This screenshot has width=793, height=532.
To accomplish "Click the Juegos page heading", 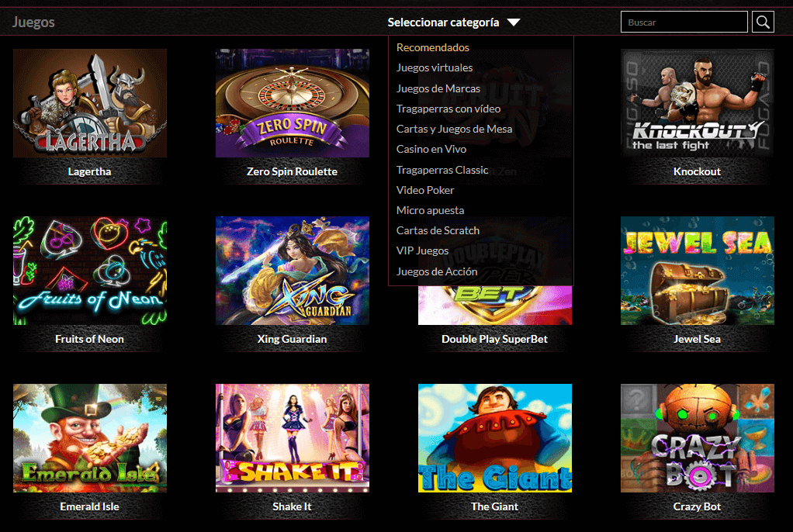I will (x=33, y=22).
